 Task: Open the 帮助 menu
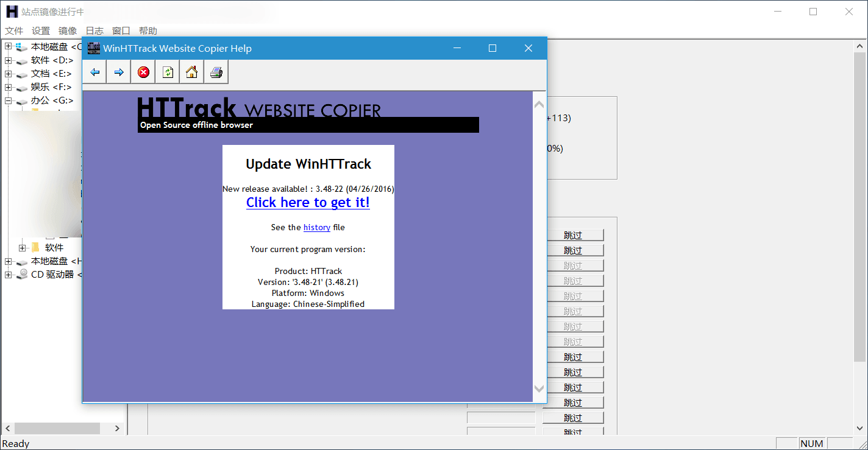(x=148, y=31)
